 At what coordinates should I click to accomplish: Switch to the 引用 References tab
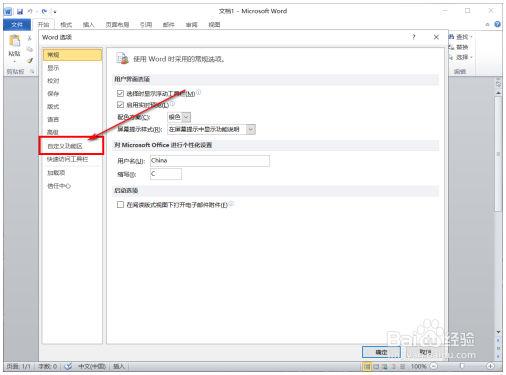pyautogui.click(x=146, y=24)
